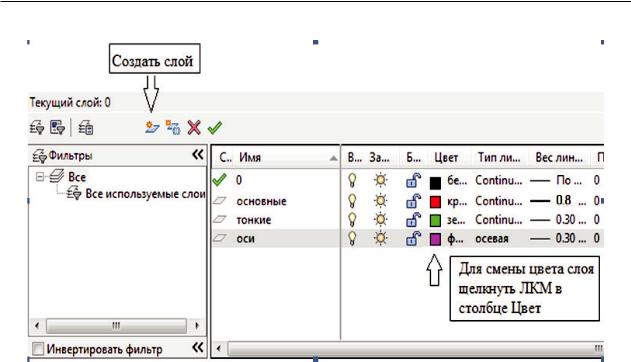Screen dimensions: 631x362
Task: Freeze тонкие layer with sun icon
Action: pos(380,220)
